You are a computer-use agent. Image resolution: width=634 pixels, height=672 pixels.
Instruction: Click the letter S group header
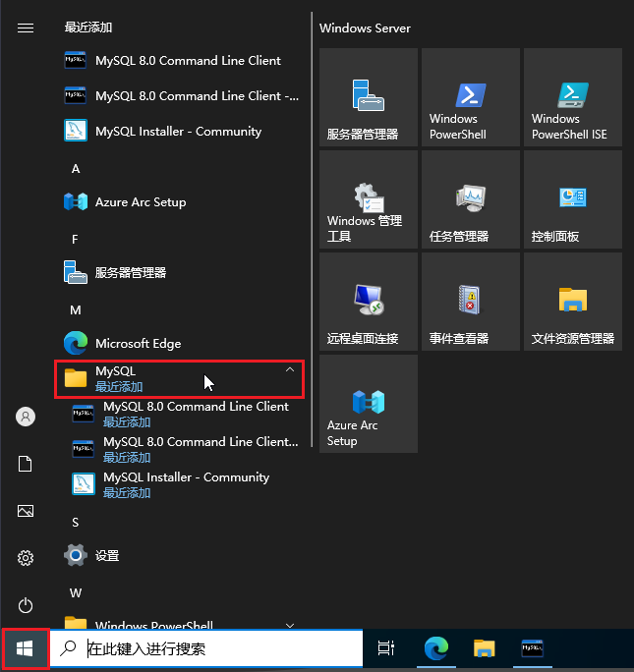pyautogui.click(x=76, y=522)
